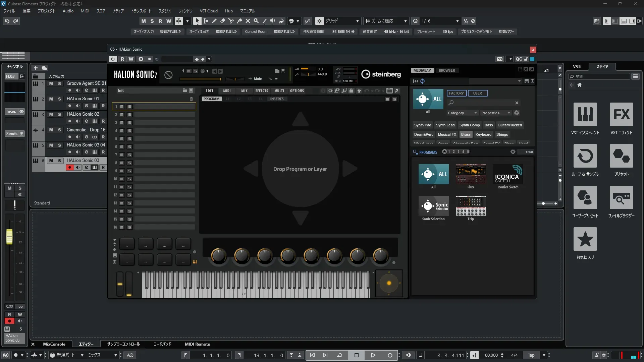Mute the Groove Agent SE 01 track
The image size is (644, 362).
51,83
